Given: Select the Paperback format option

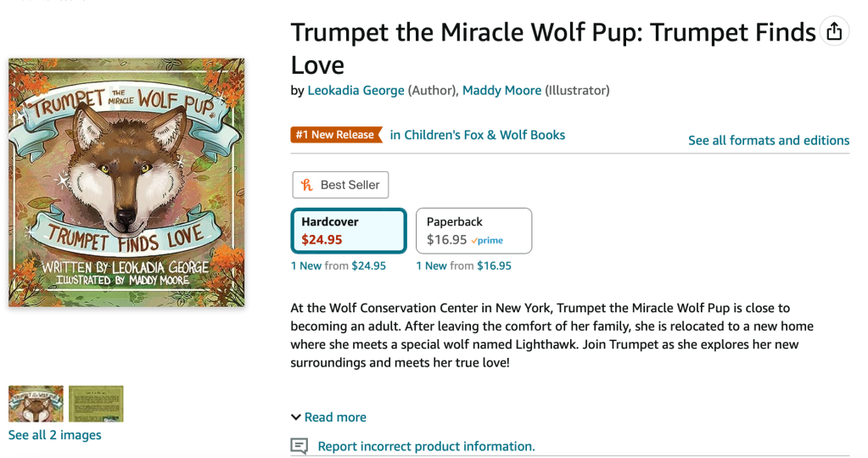Looking at the screenshot, I should [473, 231].
